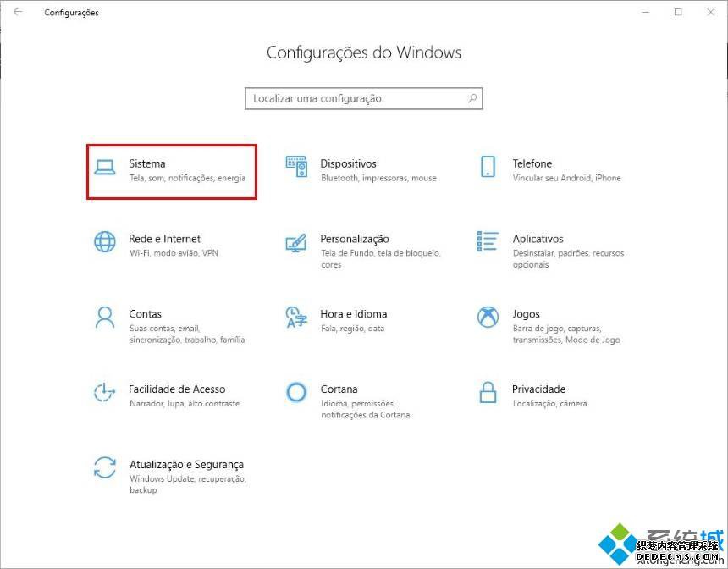This screenshot has height=569, width=728.
Task: Open the Telefone category label
Action: (532, 163)
